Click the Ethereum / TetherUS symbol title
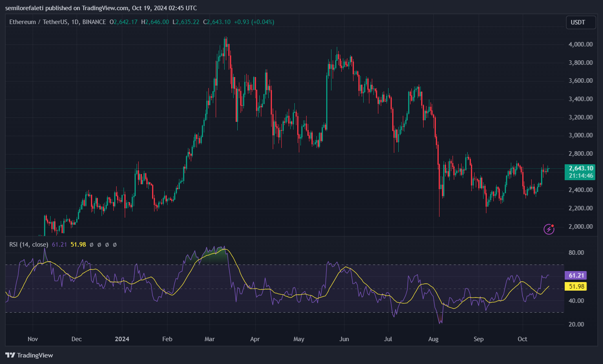603x364 pixels. [x=39, y=22]
